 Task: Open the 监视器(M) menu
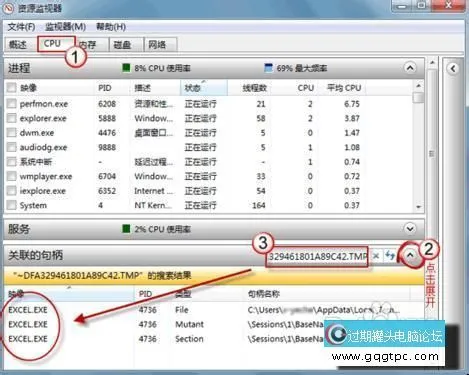point(65,27)
